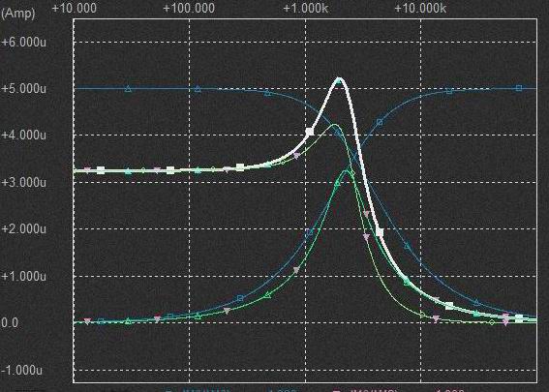Image resolution: width=549 pixels, height=392 pixels.
Task: Select blue square marker on rising curve at +2.000u
Action: coord(310,231)
